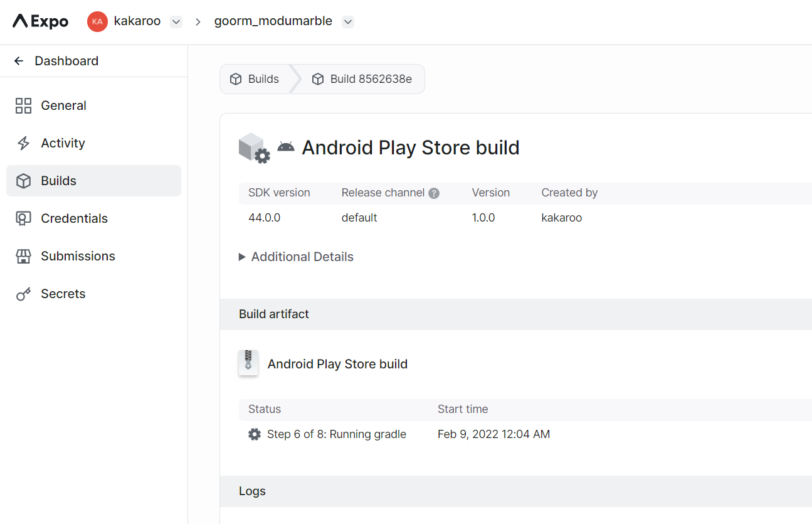Open the Activity section
The height and width of the screenshot is (524, 812).
pos(93,143)
